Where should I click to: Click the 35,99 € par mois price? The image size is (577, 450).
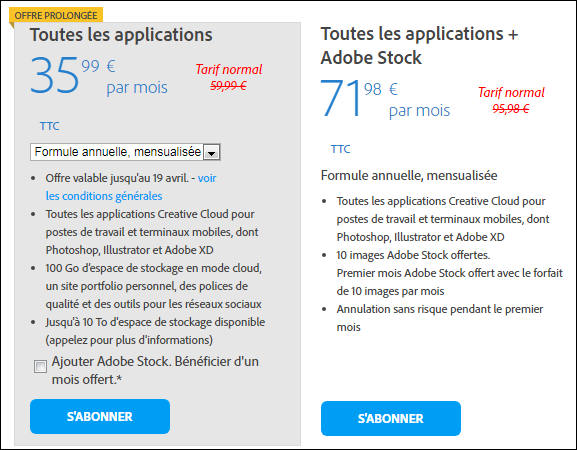[99, 75]
